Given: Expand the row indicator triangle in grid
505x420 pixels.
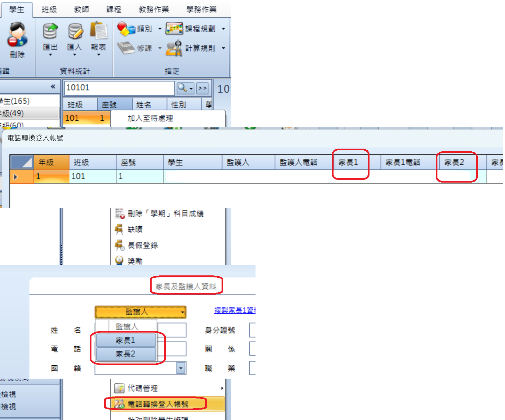Looking at the screenshot, I should [15, 177].
